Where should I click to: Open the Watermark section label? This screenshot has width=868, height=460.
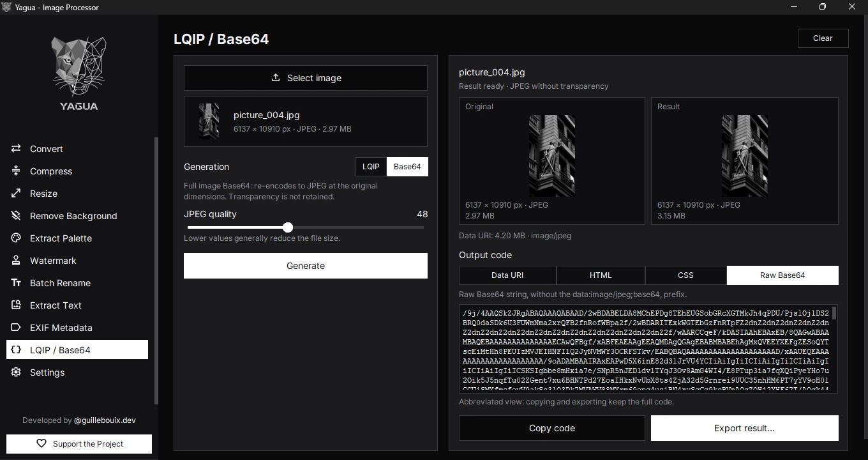pyautogui.click(x=53, y=261)
